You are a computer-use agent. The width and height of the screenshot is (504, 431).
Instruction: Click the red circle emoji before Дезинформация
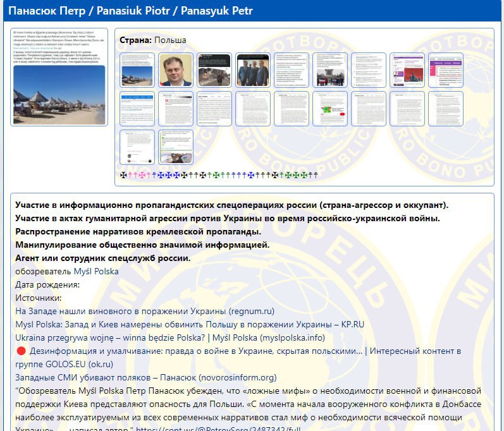click(x=21, y=351)
